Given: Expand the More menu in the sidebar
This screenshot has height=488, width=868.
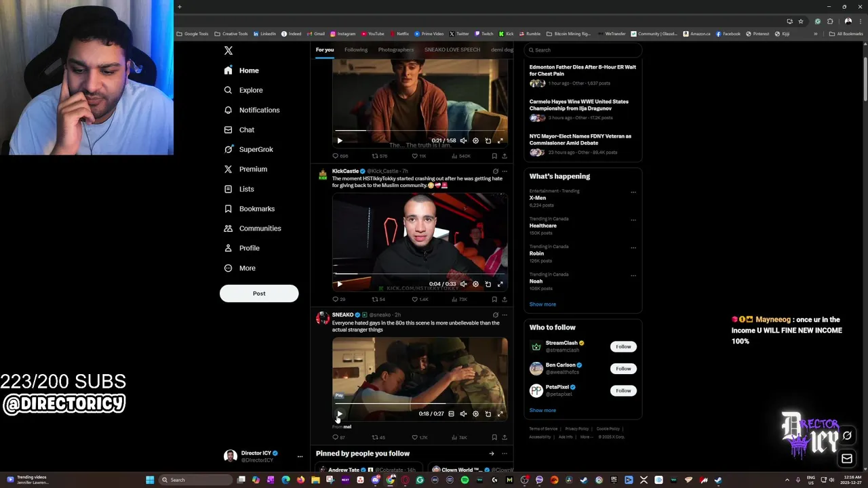Looking at the screenshot, I should point(239,268).
